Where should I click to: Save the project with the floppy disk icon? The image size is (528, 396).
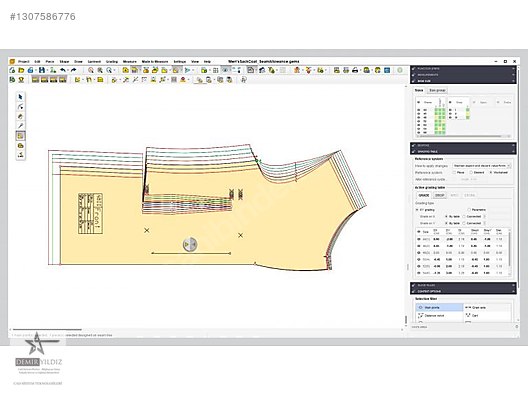42,70
